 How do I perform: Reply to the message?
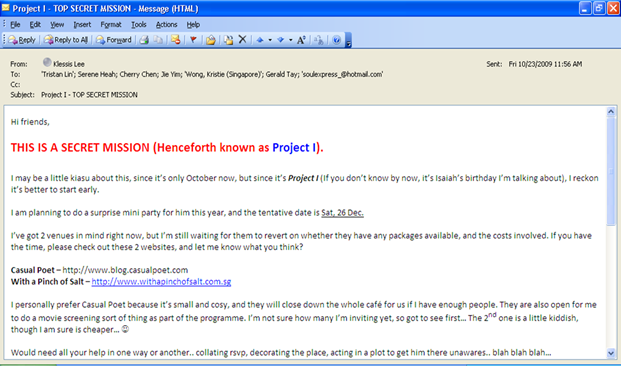click(22, 40)
